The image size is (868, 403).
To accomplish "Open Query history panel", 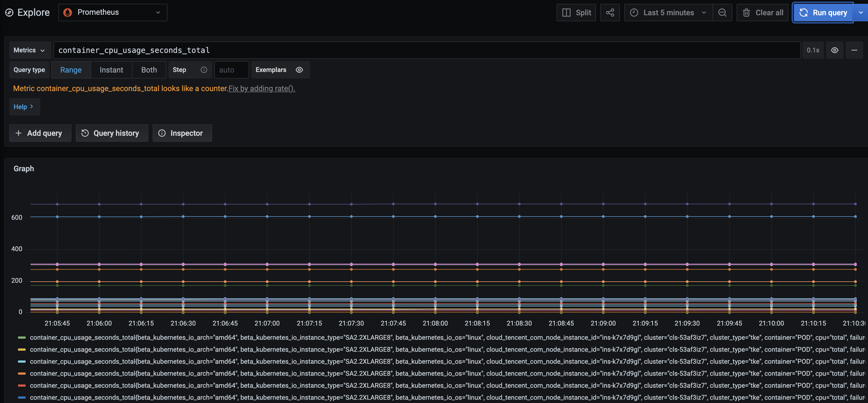I will point(111,133).
